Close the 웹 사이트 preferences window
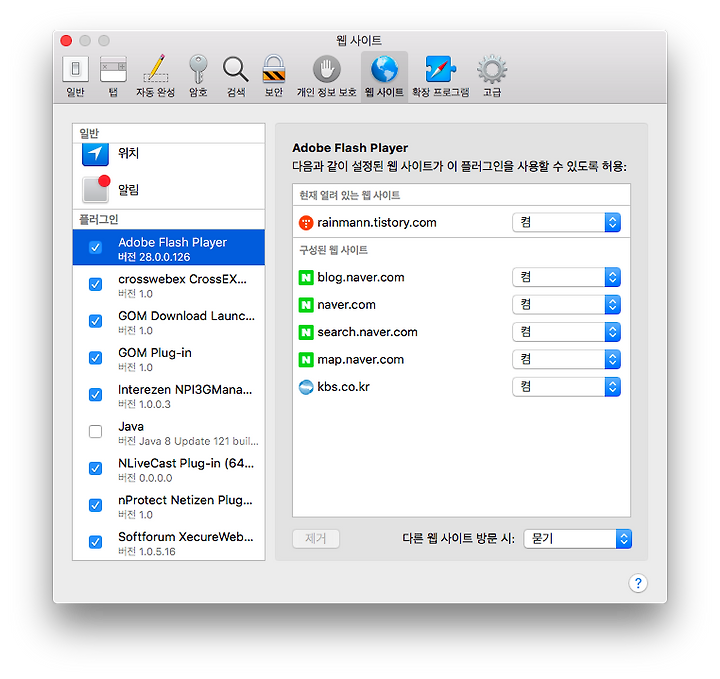 66,40
